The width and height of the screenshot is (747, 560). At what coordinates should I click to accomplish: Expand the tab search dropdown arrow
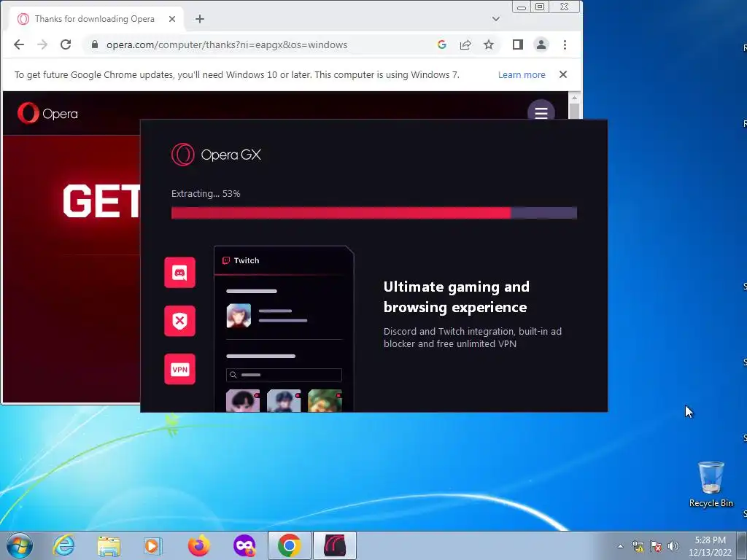[496, 19]
